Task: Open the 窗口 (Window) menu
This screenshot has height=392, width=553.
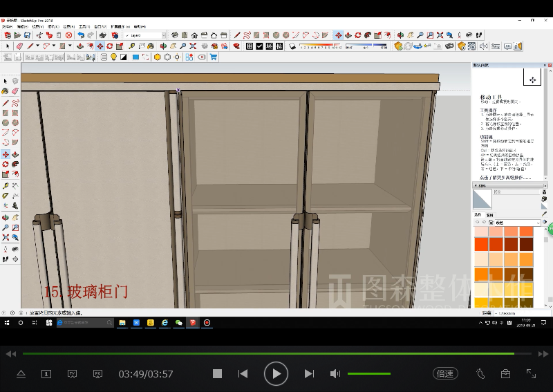Action: (x=100, y=27)
